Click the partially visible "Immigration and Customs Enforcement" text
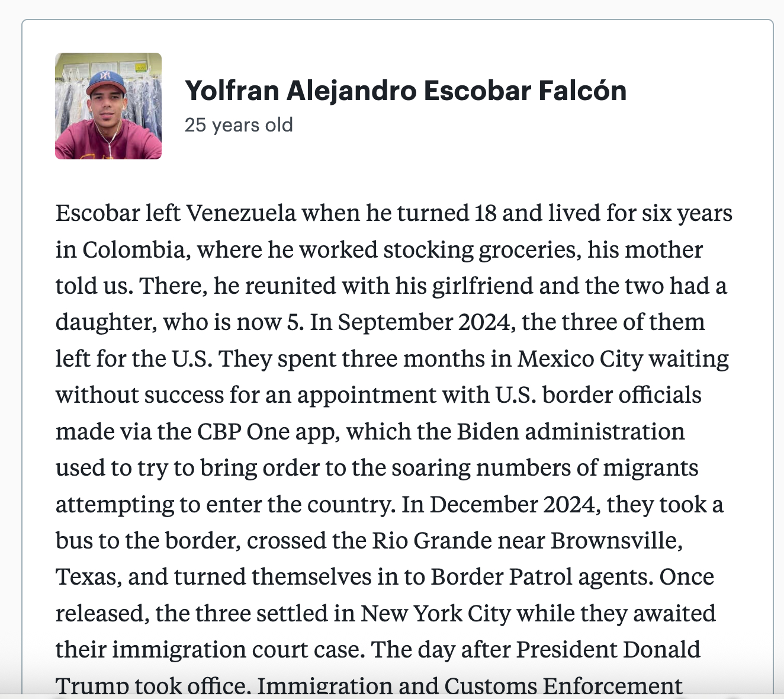The width and height of the screenshot is (784, 699). [470, 686]
